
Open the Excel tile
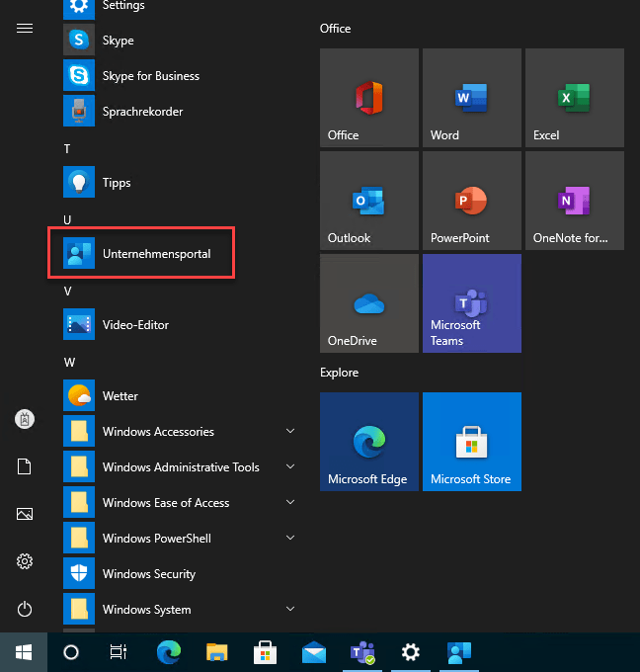pos(574,98)
